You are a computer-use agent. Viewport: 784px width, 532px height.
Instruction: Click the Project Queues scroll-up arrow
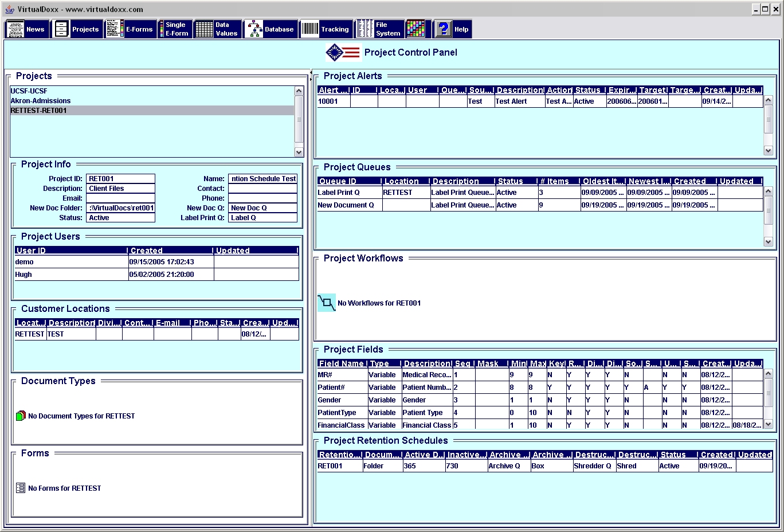click(x=769, y=191)
